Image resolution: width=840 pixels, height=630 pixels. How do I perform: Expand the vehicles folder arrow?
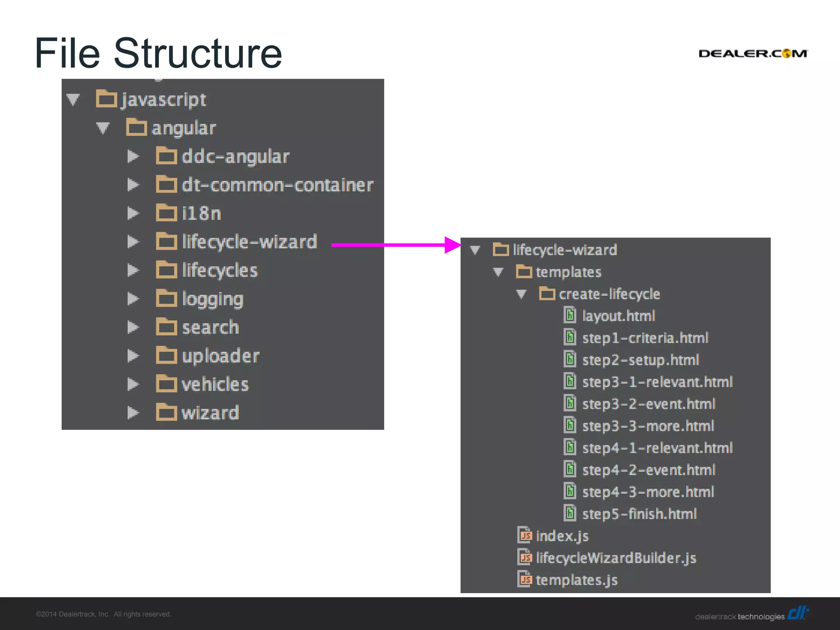click(133, 384)
